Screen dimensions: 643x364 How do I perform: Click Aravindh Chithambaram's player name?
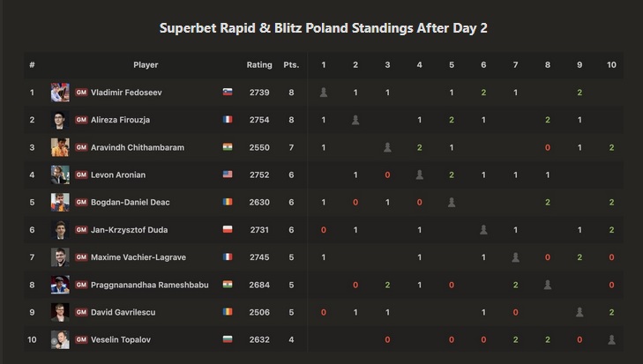(x=138, y=147)
